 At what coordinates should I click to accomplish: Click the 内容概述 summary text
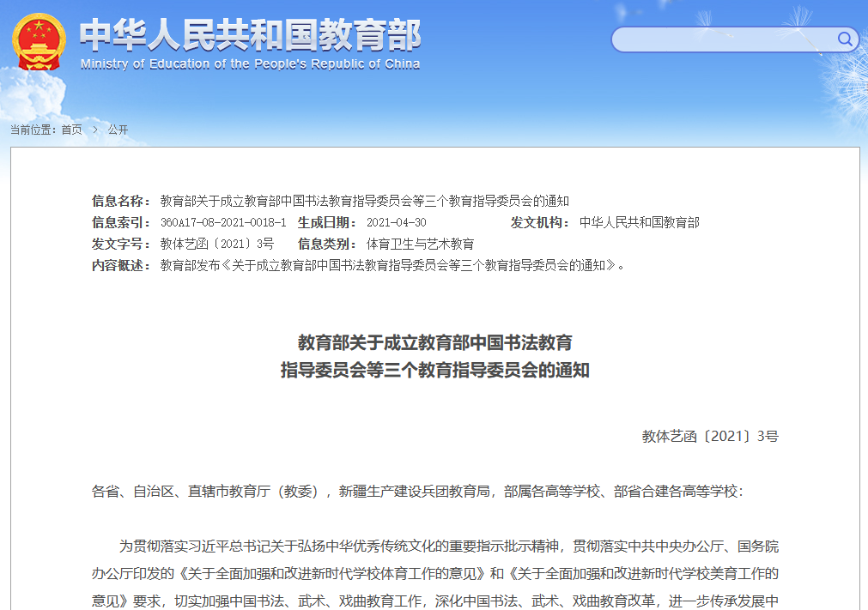pyautogui.click(x=392, y=265)
